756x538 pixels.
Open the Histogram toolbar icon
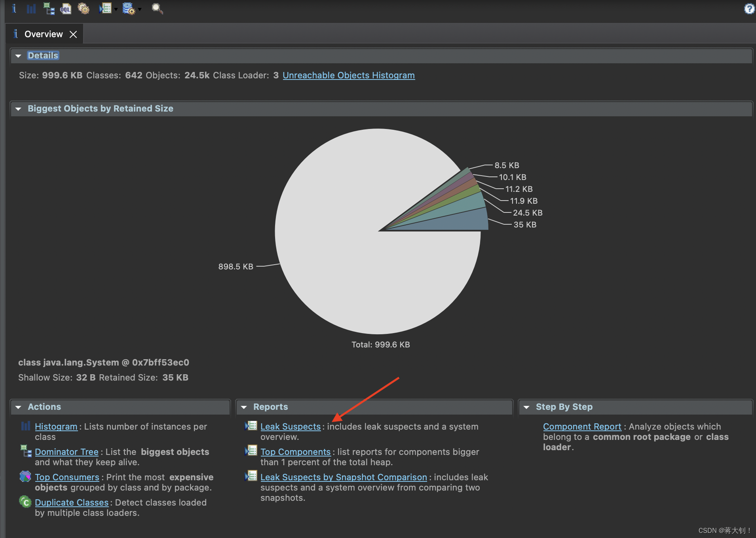tap(31, 9)
